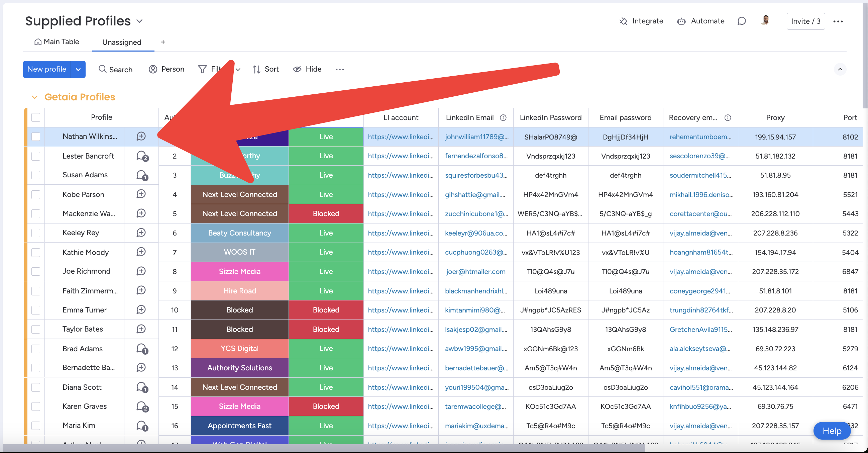Tick the Emma Turner row checkbox
The height and width of the screenshot is (453, 868).
coord(36,310)
